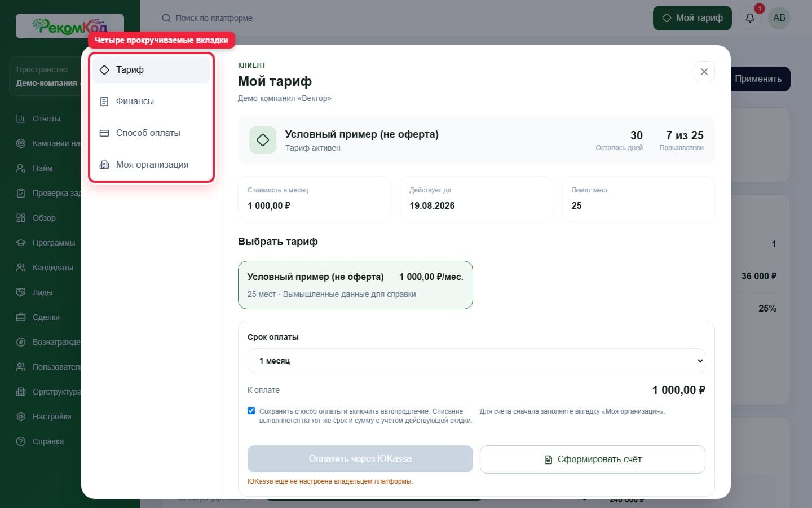Image resolution: width=812 pixels, height=508 pixels.
Task: Click the Тариф активен status text
Action: click(x=313, y=148)
